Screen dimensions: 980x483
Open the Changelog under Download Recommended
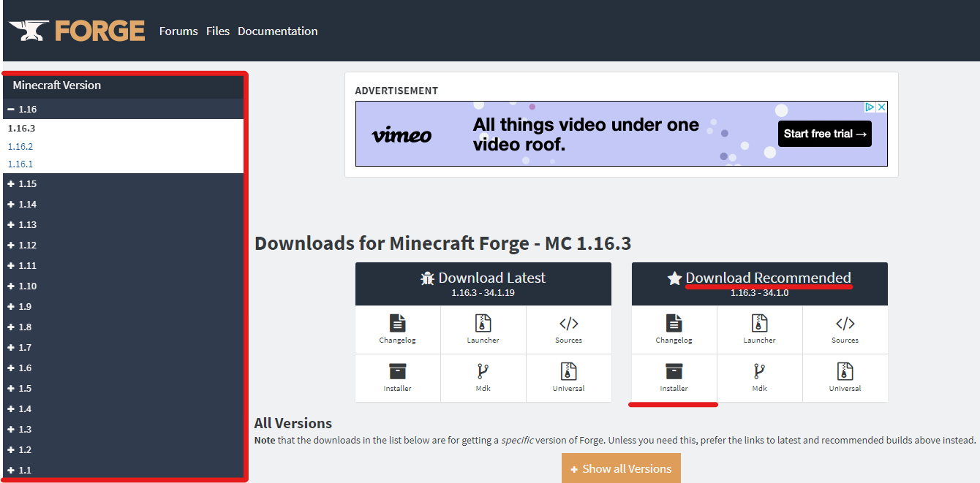[x=673, y=330]
